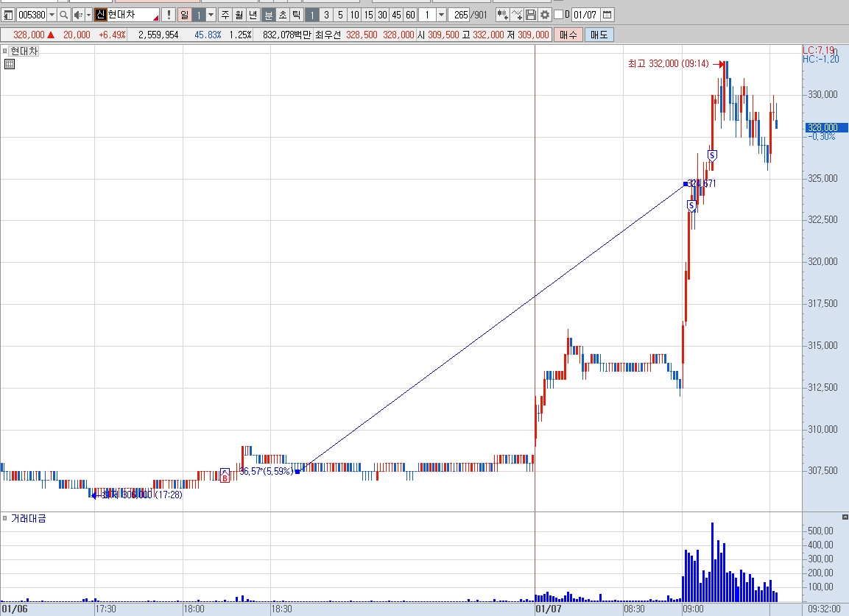Select the 년 (yearly) period toggle

pyautogui.click(x=253, y=15)
